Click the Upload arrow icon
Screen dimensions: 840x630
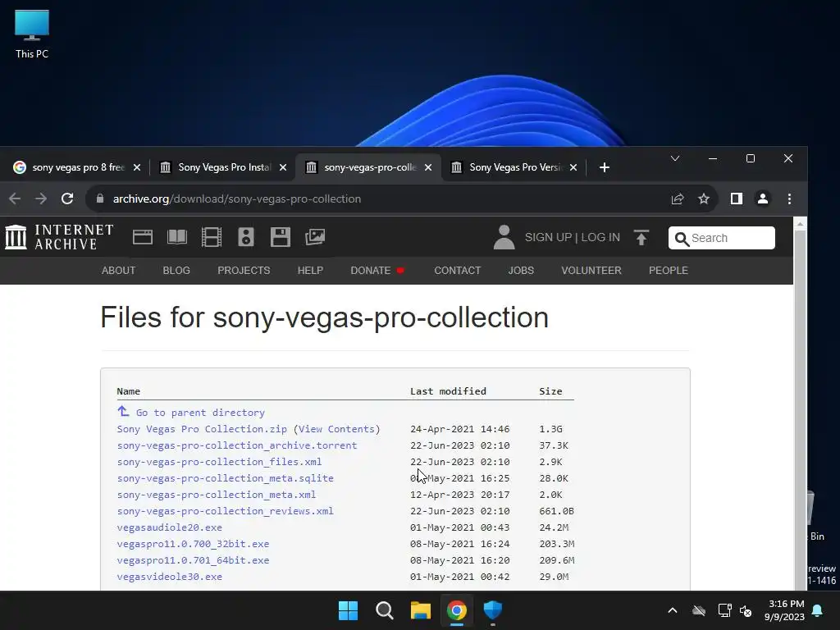tap(641, 237)
